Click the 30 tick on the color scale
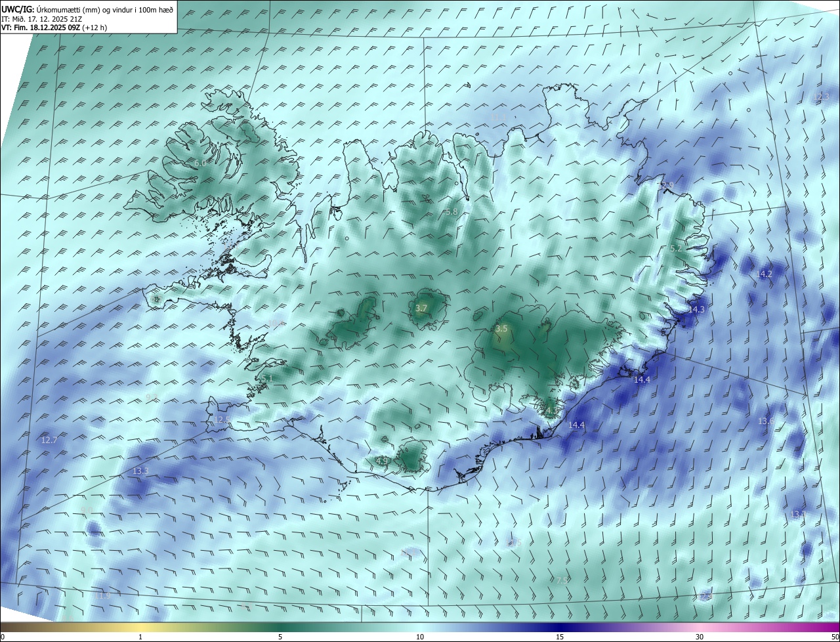The height and width of the screenshot is (642, 840). (700, 637)
